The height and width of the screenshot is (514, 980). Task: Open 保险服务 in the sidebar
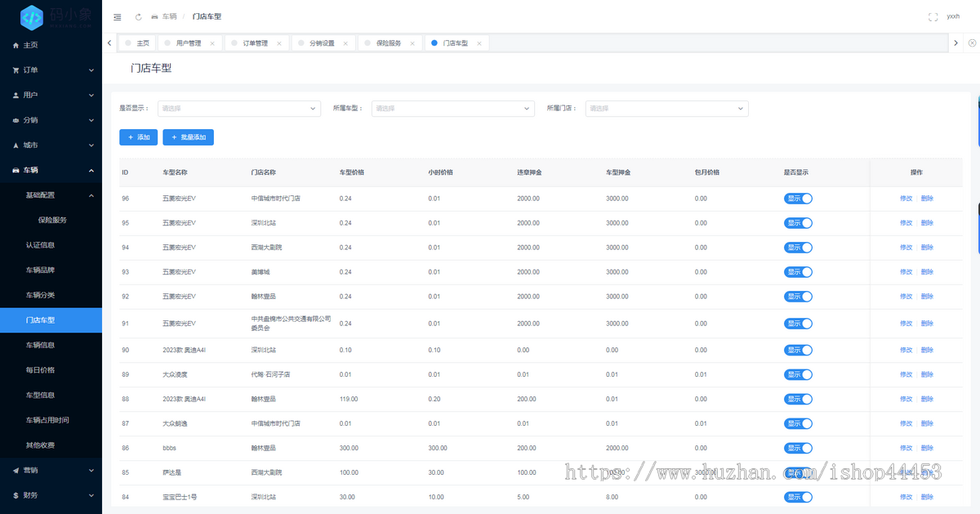51,220
